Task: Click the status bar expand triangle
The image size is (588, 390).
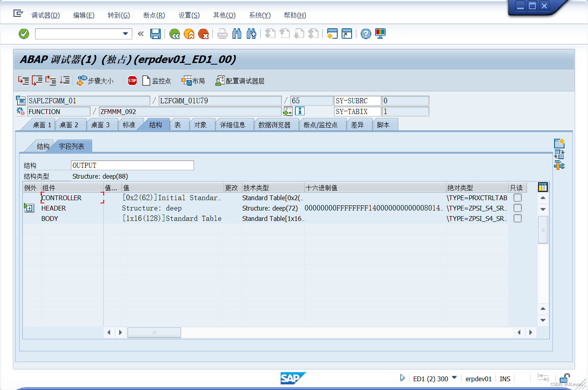Action: tap(402, 378)
